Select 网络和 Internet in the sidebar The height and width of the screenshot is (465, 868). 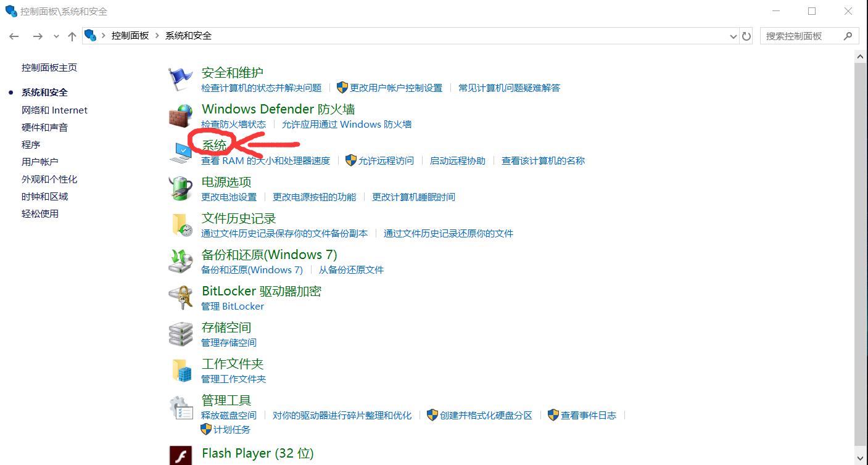[54, 110]
